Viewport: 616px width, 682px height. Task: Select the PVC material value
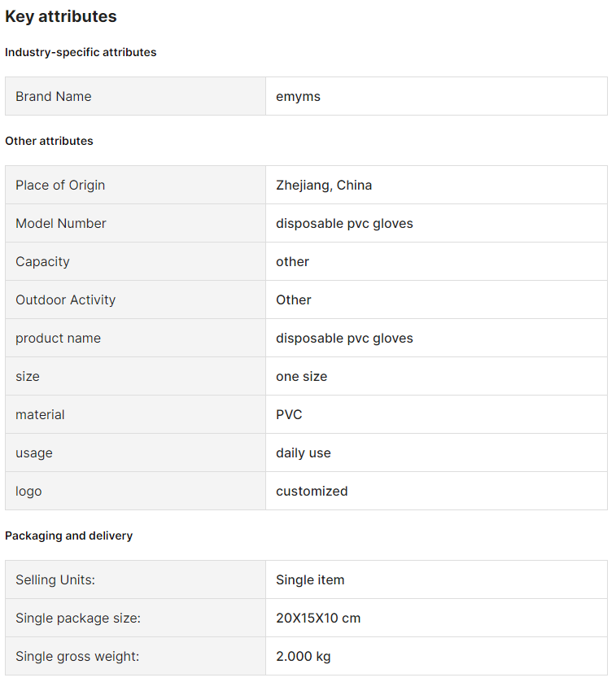click(289, 415)
